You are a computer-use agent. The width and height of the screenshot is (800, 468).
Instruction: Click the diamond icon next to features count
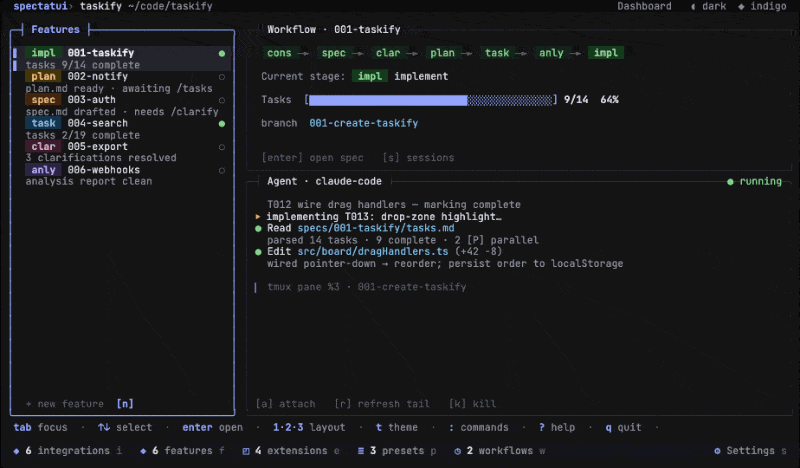pos(143,451)
